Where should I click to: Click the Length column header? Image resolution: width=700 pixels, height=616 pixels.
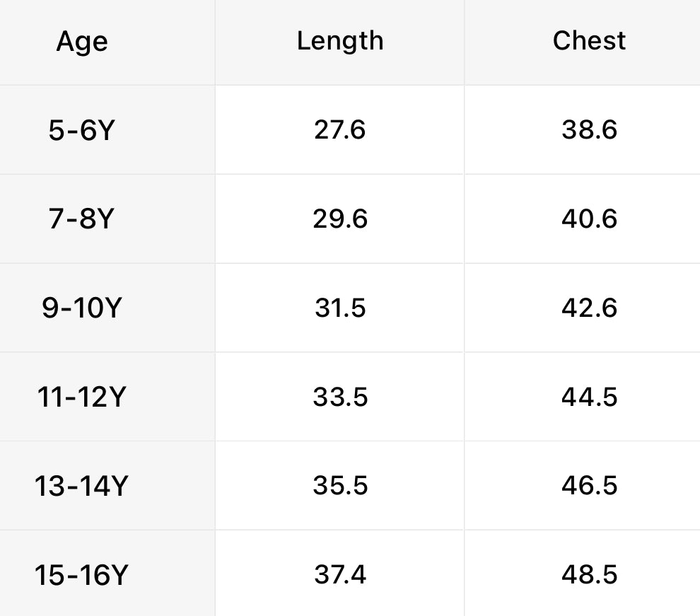340,41
